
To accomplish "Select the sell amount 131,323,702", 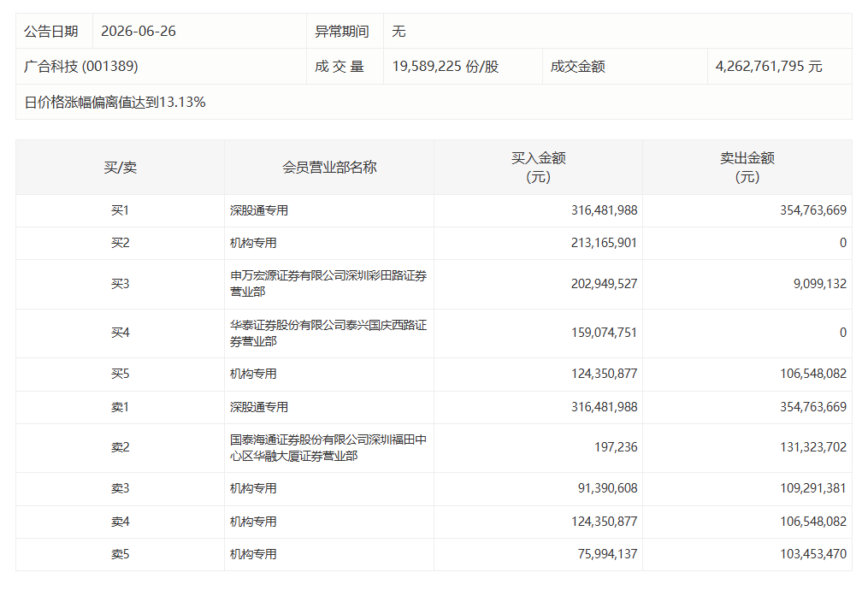I will 813,447.
